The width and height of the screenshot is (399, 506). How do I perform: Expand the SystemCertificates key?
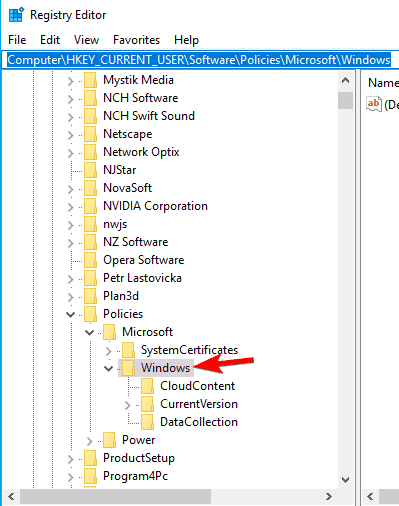point(108,351)
